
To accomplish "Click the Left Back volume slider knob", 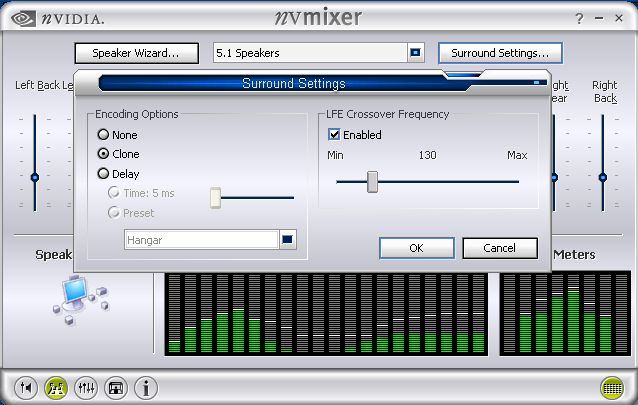I will click(x=35, y=177).
